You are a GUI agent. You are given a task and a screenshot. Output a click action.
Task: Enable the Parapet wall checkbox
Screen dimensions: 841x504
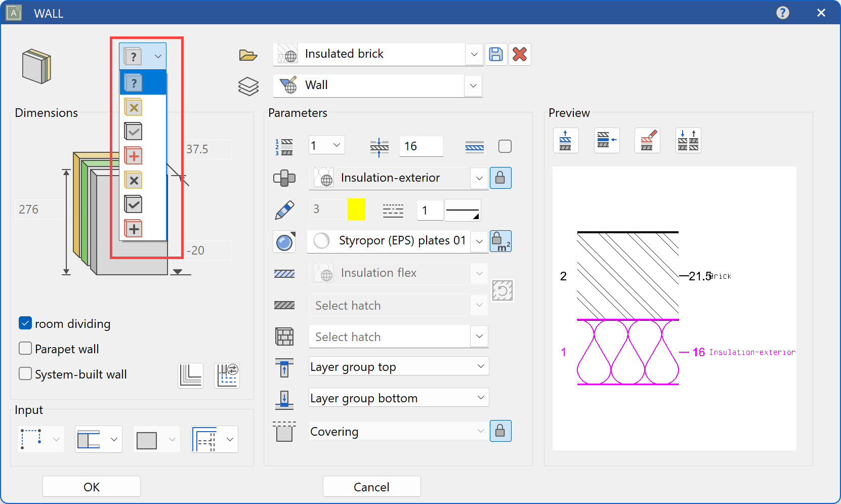(x=25, y=349)
